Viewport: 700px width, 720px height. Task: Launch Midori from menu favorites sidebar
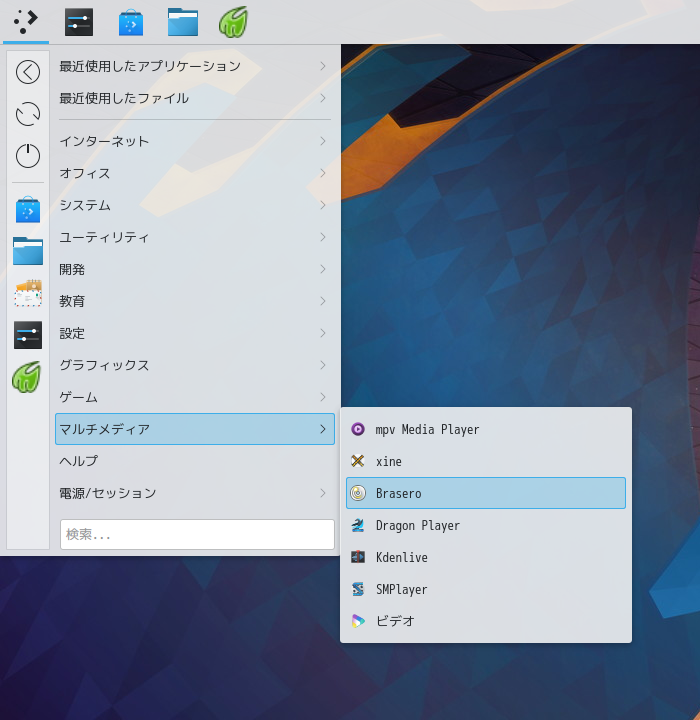[x=27, y=377]
